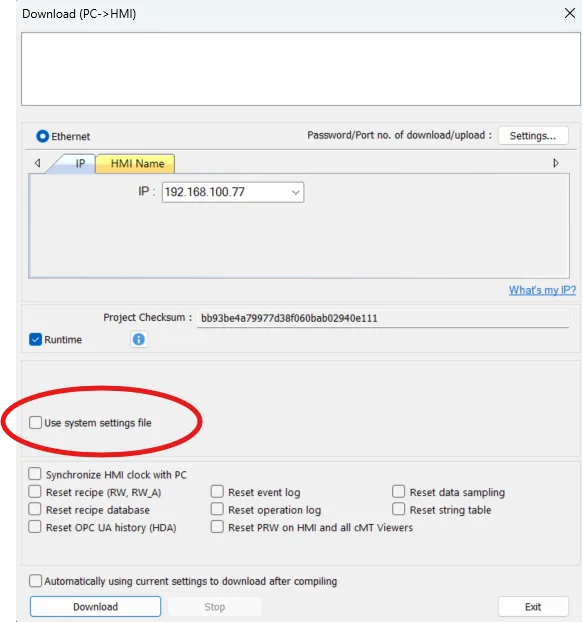Open password/port Settings...
Image resolution: width=582 pixels, height=622 pixels.
pyautogui.click(x=533, y=136)
